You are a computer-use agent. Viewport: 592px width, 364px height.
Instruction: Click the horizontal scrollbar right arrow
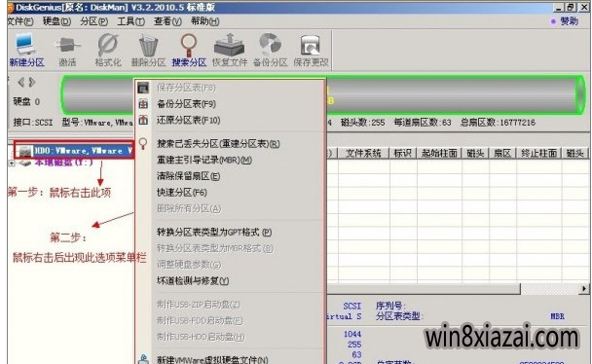(x=584, y=288)
